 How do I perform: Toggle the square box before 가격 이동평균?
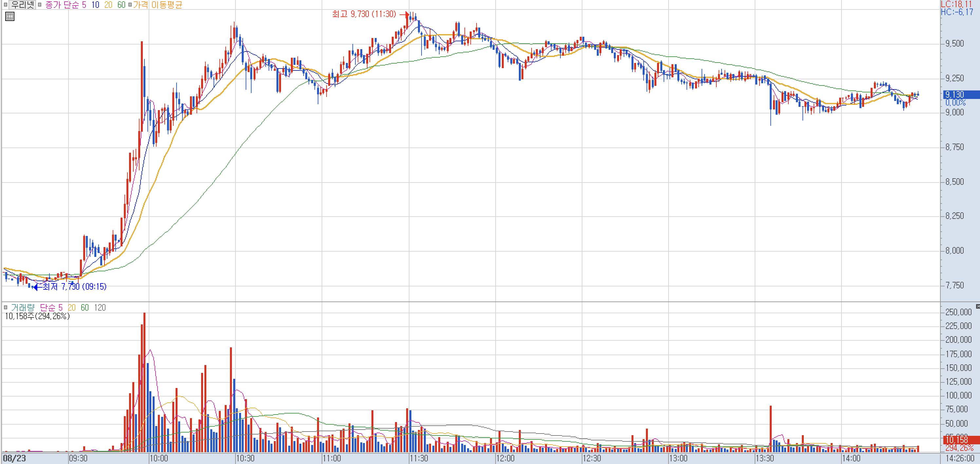click(130, 5)
